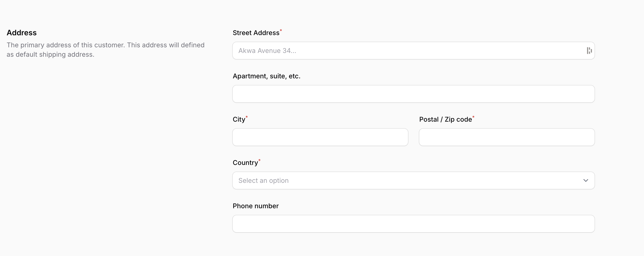Click the 'Apartment, suite, etc.' label
Viewport: 644px width, 256px height.
coord(266,76)
